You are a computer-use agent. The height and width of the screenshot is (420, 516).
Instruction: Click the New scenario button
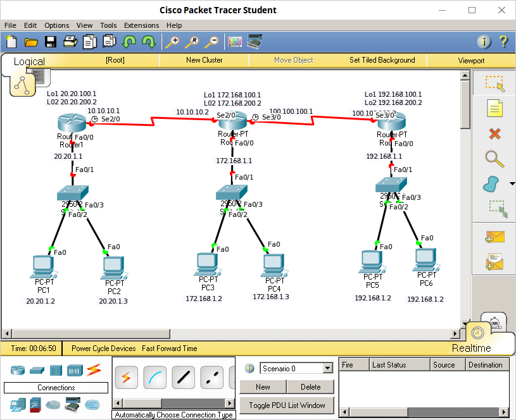pos(262,386)
